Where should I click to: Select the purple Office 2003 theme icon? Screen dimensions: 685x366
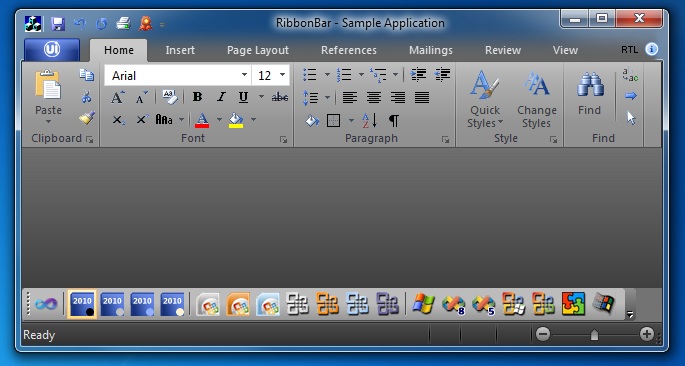pos(387,304)
